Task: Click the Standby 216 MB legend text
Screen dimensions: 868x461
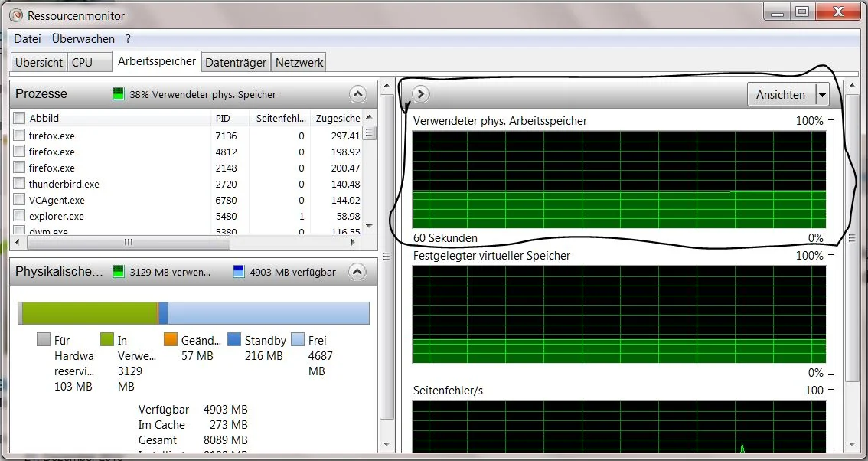Action: pyautogui.click(x=265, y=348)
